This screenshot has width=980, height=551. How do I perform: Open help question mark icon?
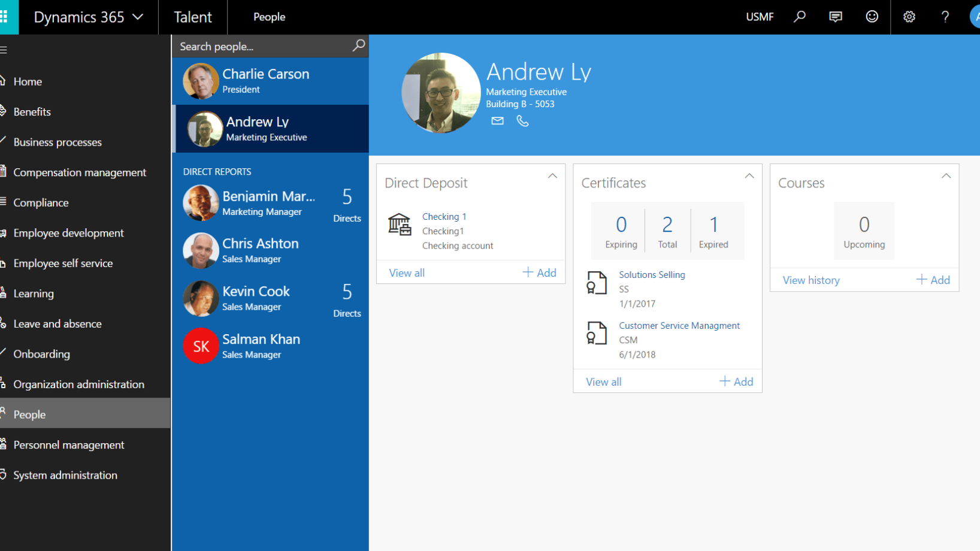[945, 17]
